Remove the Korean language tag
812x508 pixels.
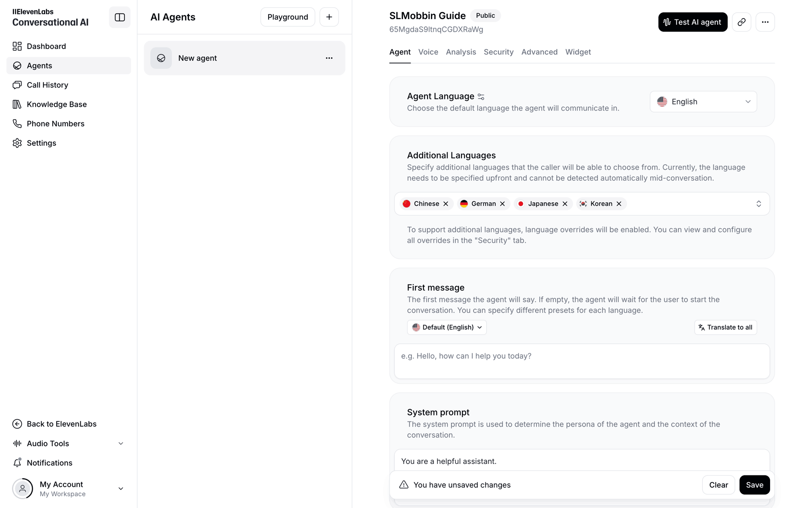pos(619,204)
